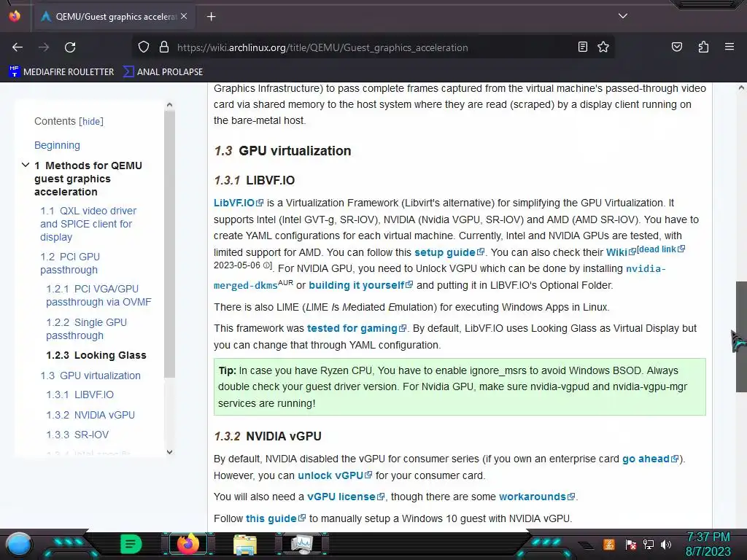This screenshot has height=560, width=747.
Task: Click the contents sidebar scrollbar thumb
Action: 169,244
